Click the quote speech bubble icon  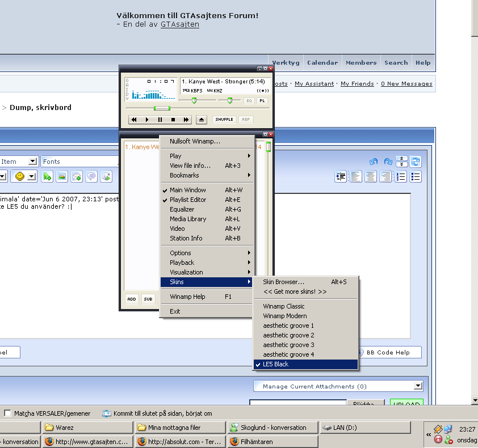(x=91, y=176)
